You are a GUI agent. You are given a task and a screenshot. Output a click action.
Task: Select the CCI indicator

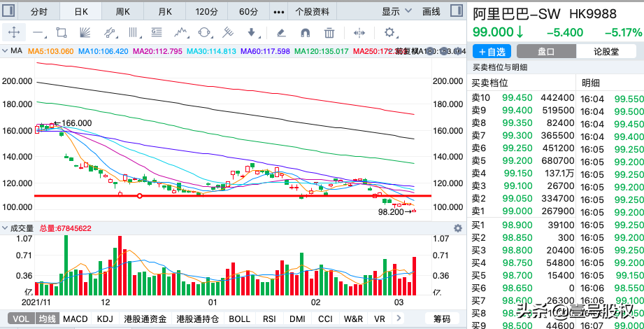[x=325, y=318]
